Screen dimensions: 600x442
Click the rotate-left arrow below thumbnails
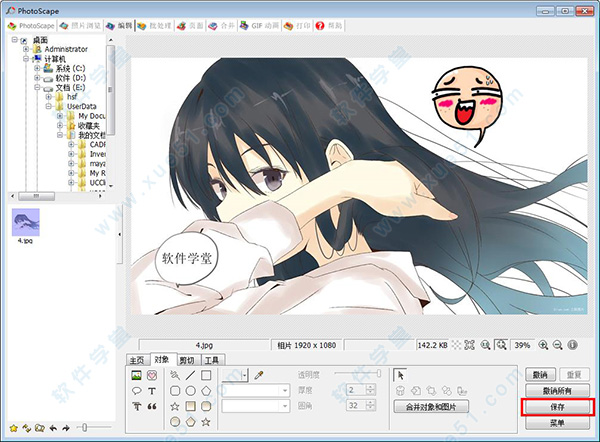click(53, 428)
